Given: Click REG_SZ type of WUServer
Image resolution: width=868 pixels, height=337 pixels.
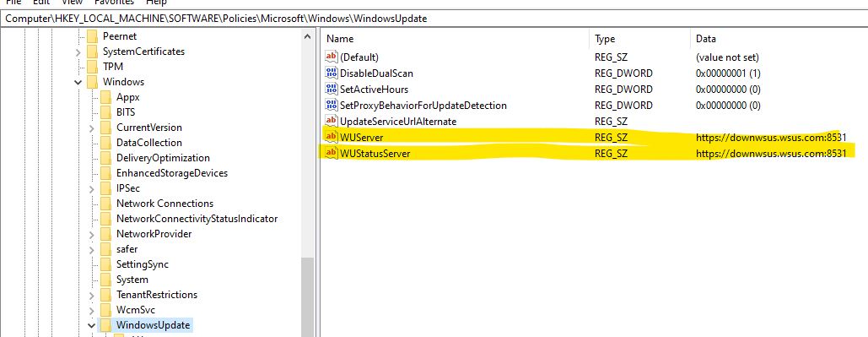Looking at the screenshot, I should click(x=611, y=138).
